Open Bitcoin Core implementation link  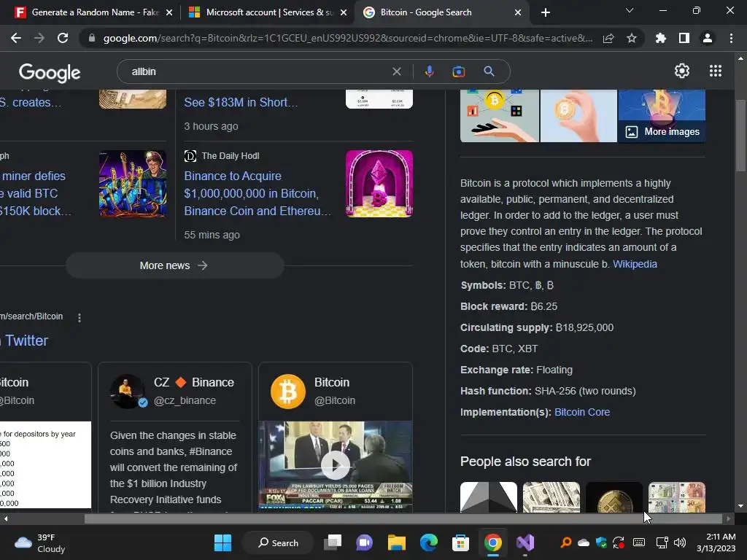(582, 412)
